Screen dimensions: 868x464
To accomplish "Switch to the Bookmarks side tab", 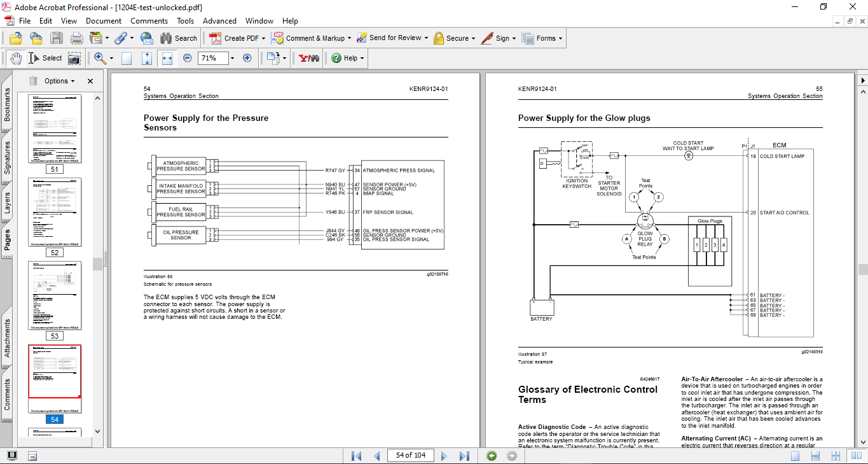I will click(x=7, y=104).
